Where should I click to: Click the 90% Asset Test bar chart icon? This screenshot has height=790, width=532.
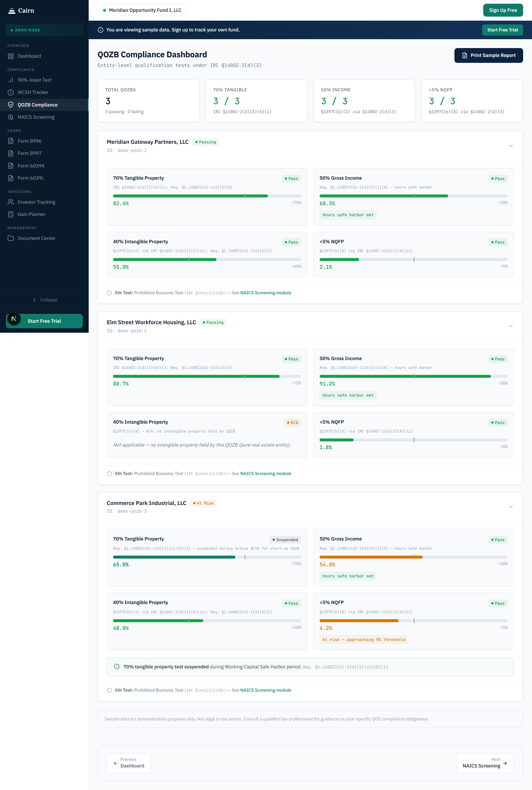point(11,80)
